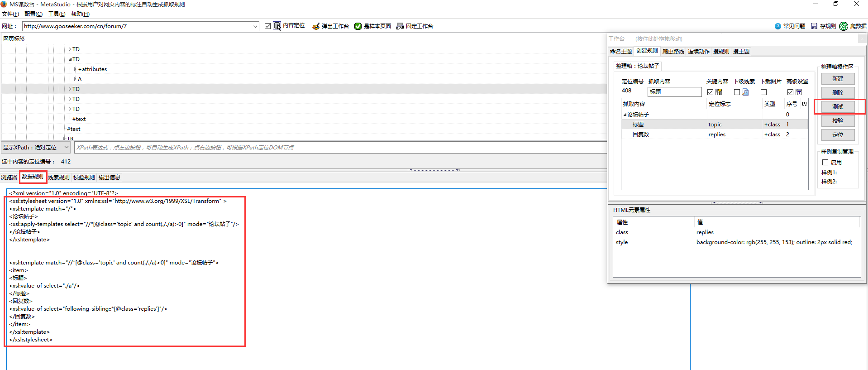Click the 序号 column header
The image size is (868, 370).
tap(792, 104)
